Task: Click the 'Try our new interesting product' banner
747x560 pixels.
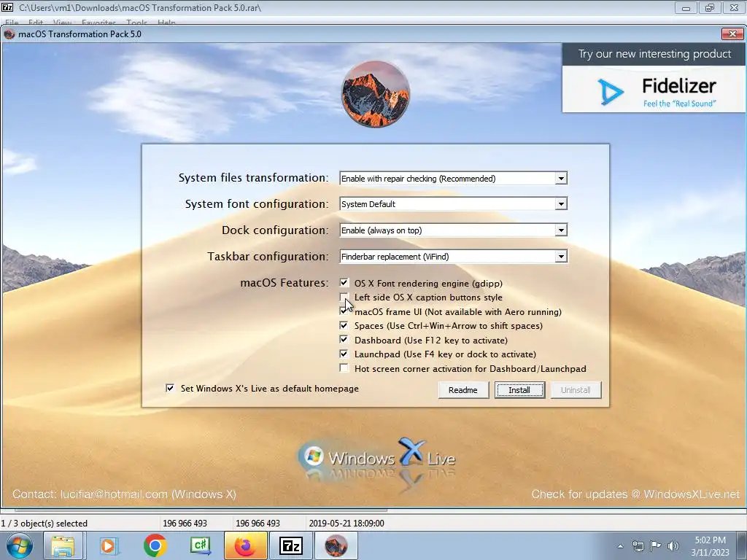Action: pyautogui.click(x=654, y=54)
